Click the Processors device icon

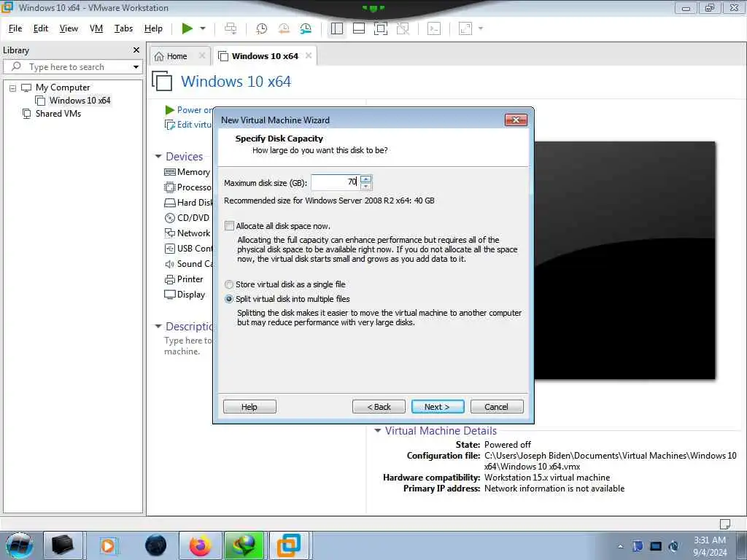[169, 187]
